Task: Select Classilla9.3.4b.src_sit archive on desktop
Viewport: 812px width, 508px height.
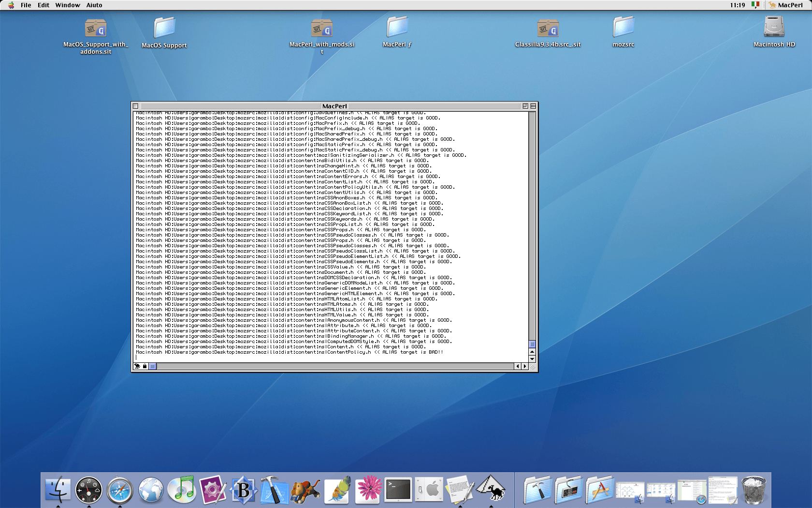Action: tap(548, 33)
